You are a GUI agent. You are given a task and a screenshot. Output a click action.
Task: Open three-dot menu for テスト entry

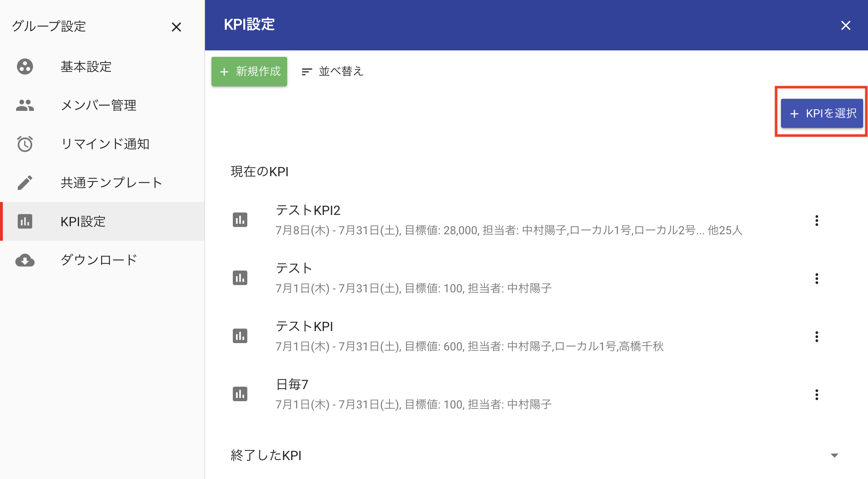tap(817, 279)
